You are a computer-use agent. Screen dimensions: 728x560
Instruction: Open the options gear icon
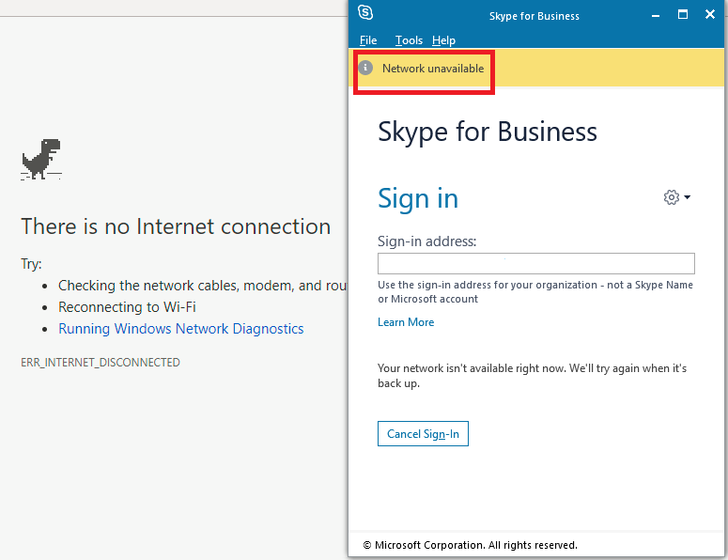[671, 197]
